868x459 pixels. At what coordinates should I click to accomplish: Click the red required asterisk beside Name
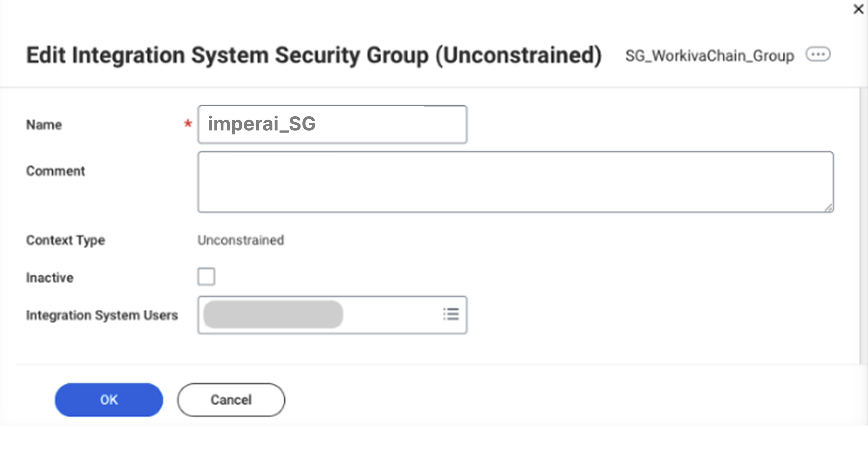188,124
